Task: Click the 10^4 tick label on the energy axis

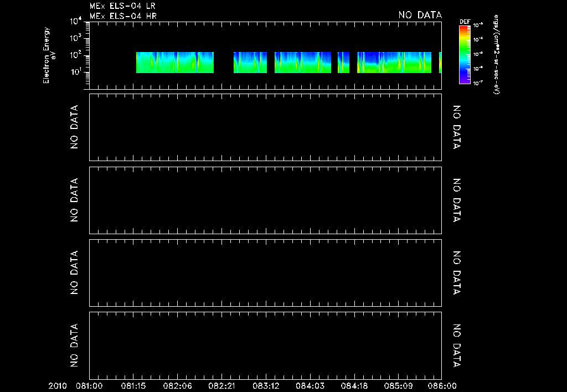Action: (76, 22)
